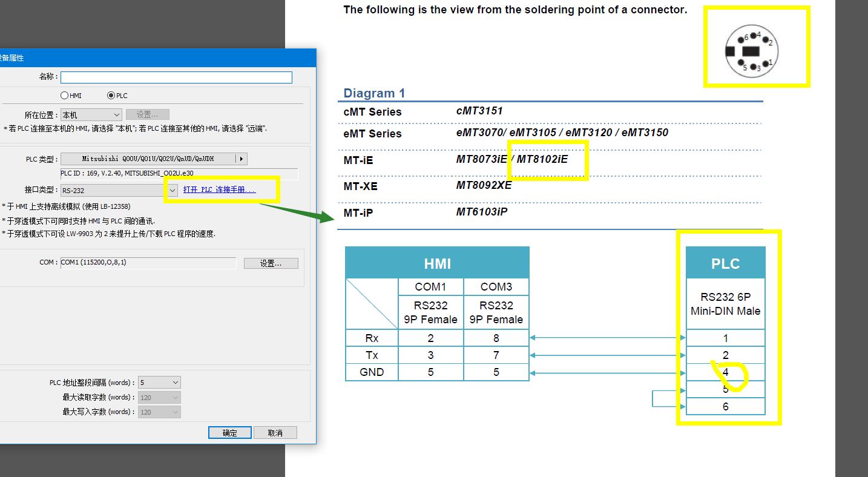
Task: Click the MT8102iE model text
Action: tap(542, 159)
